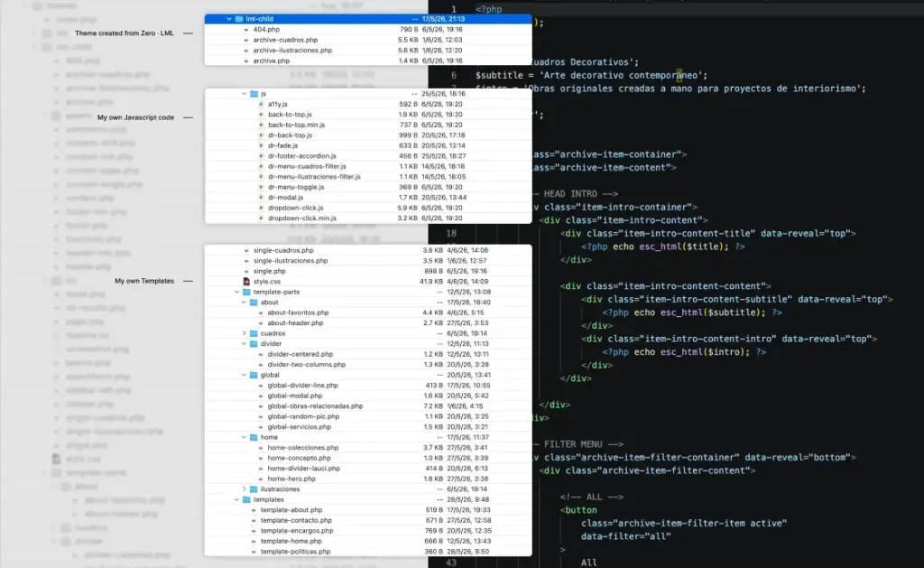Collapse the lml-child folder chevron

click(229, 19)
